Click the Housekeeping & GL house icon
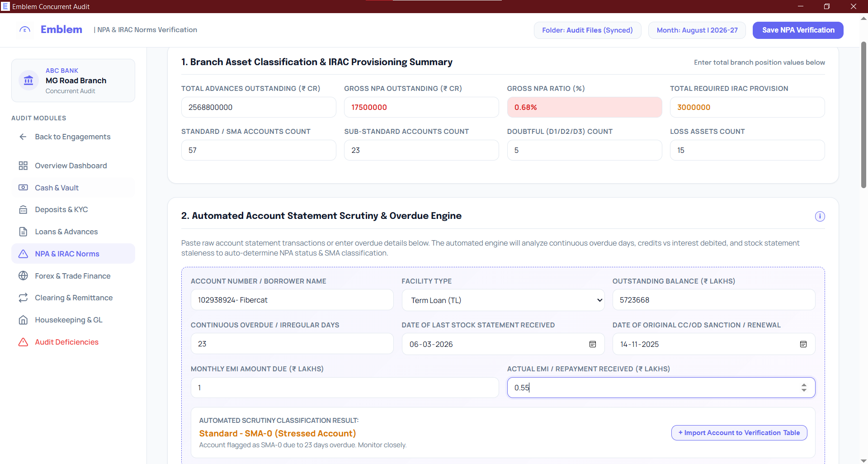Viewport: 868px width, 464px height. 23,320
